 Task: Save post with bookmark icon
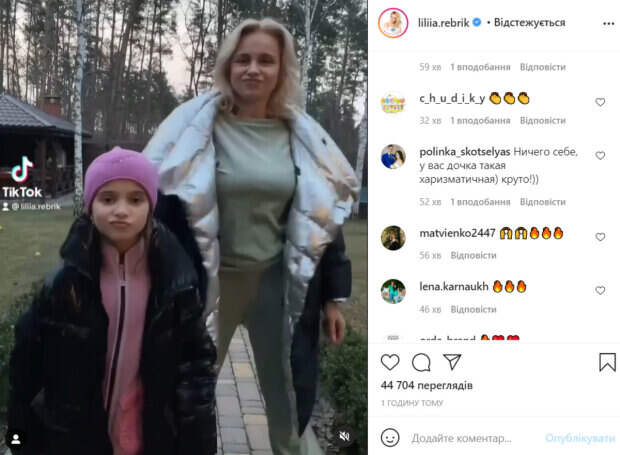point(607,362)
